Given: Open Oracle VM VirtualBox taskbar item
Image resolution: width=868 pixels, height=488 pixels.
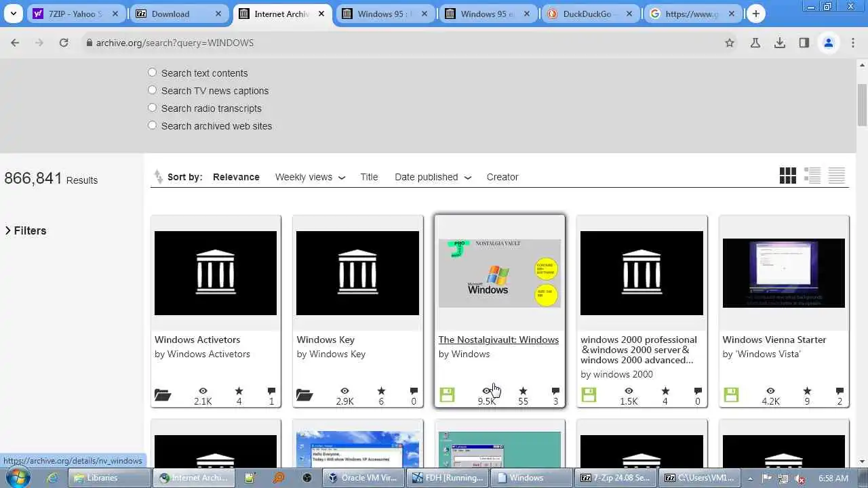Looking at the screenshot, I should tap(364, 478).
